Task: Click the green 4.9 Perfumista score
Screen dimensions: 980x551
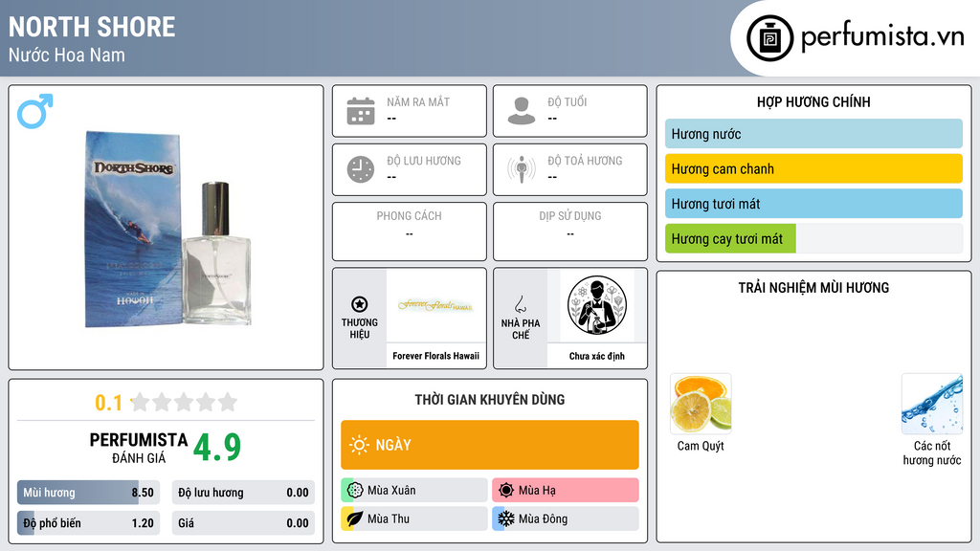Action: point(217,447)
